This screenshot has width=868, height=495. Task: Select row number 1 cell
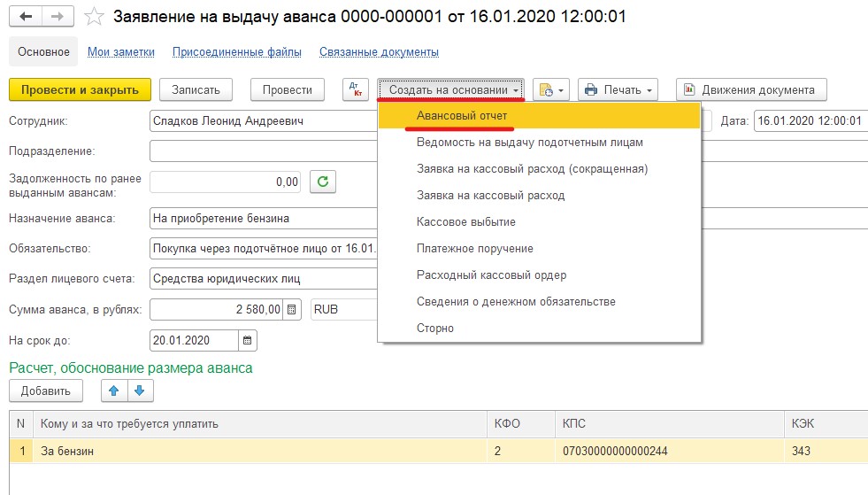(21, 452)
